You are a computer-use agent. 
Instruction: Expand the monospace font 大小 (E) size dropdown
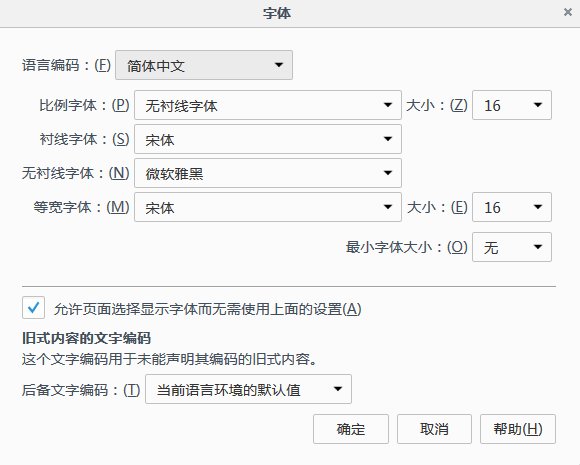[x=512, y=207]
